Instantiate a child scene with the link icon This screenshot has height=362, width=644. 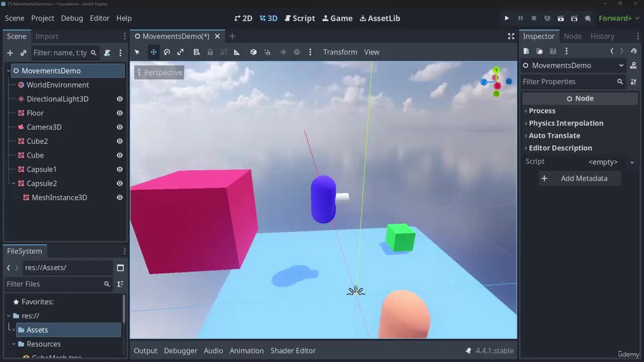pos(23,53)
